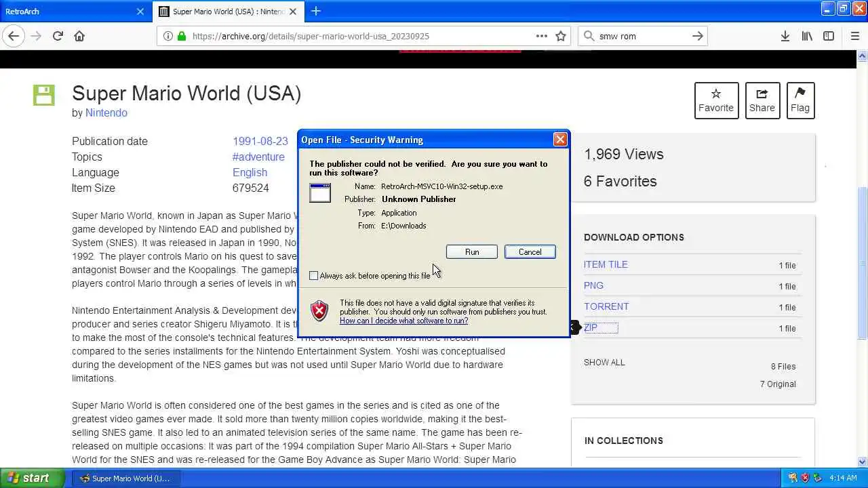Go forward with the browser forward arrow

36,36
